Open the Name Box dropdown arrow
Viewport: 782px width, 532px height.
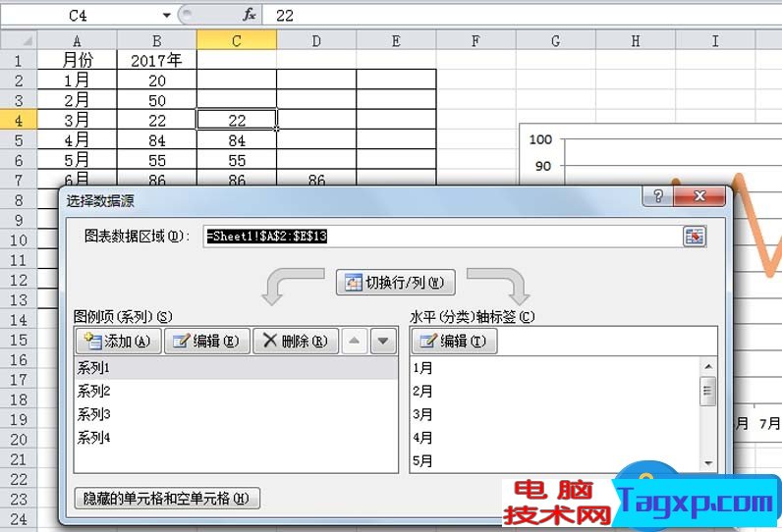tap(167, 16)
